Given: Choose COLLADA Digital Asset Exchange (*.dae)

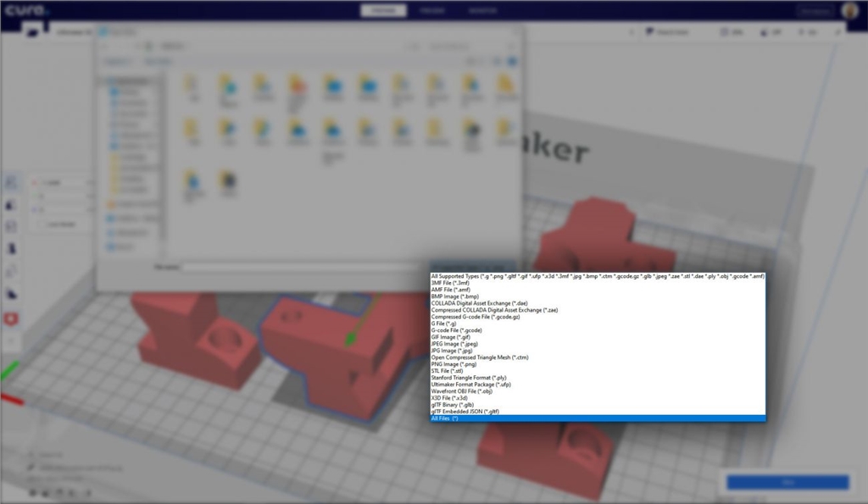Looking at the screenshot, I should 483,303.
